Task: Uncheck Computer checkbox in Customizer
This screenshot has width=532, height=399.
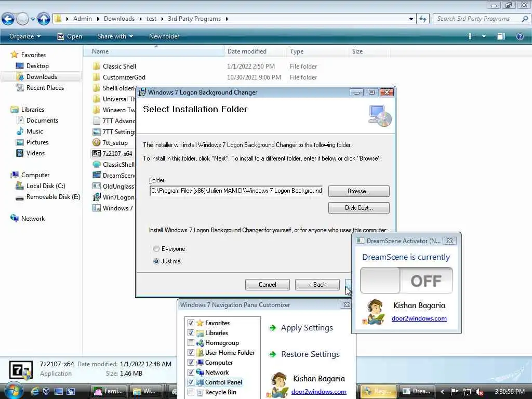Action: 191,362
